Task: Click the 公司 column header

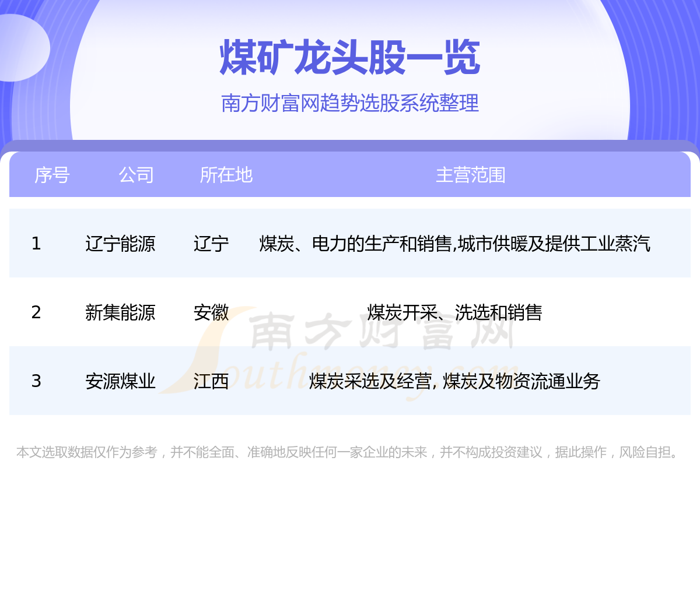Action: pos(136,175)
